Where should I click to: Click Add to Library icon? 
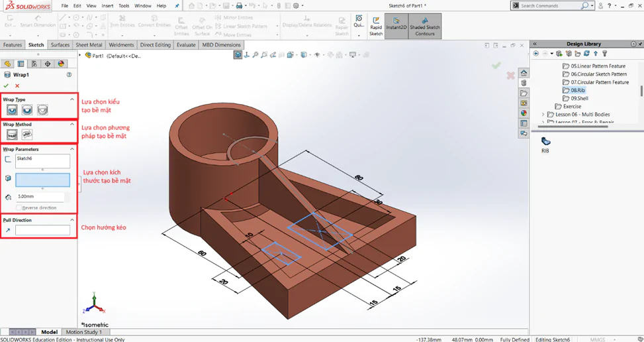coord(559,54)
